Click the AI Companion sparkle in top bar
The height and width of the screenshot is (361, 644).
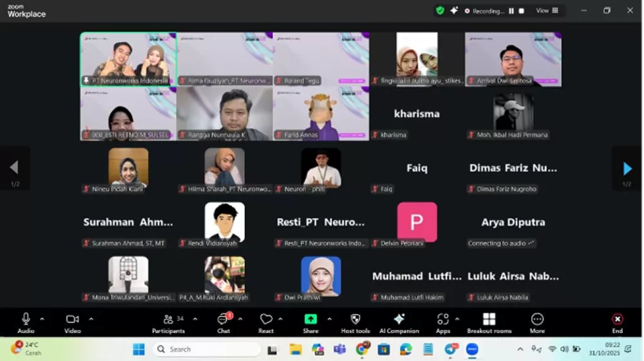point(454,11)
